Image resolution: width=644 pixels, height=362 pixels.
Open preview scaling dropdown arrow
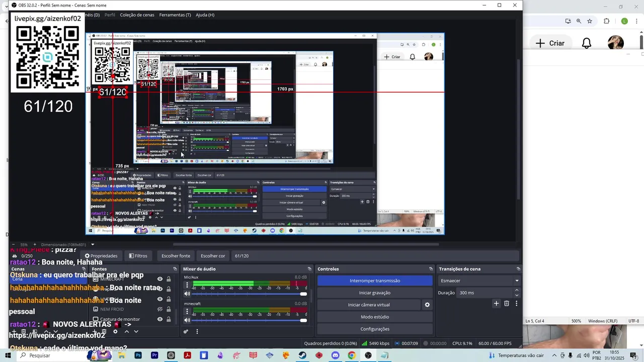93,244
